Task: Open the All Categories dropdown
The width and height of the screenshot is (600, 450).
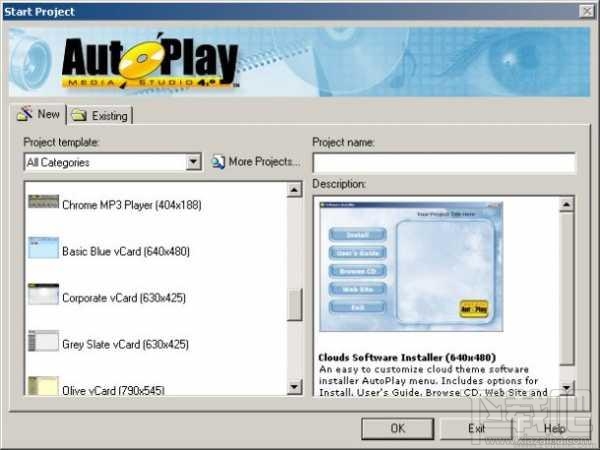Action: (x=193, y=162)
